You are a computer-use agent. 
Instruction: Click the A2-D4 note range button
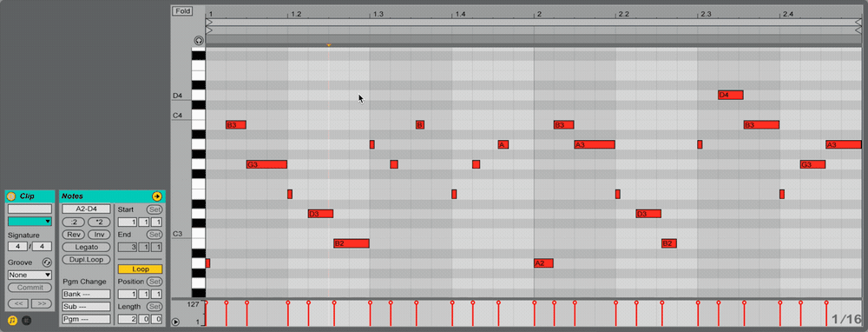pos(86,209)
